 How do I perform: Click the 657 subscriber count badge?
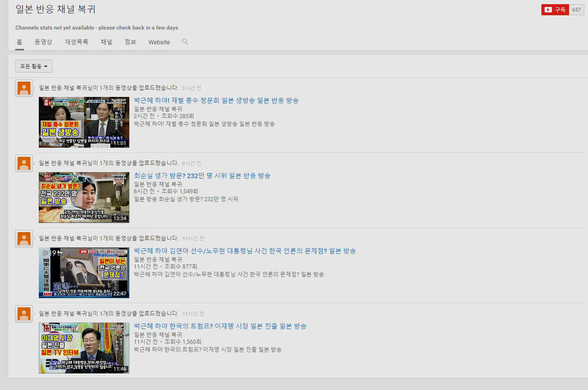point(576,10)
